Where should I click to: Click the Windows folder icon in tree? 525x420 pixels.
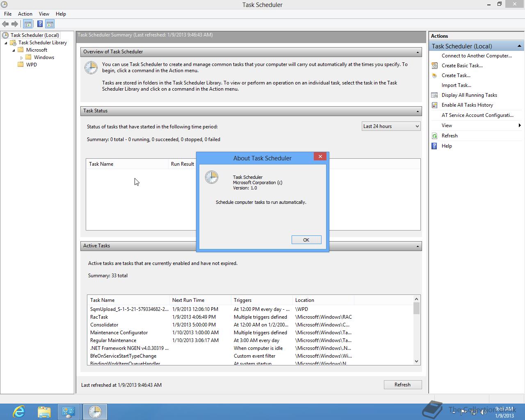coord(28,57)
